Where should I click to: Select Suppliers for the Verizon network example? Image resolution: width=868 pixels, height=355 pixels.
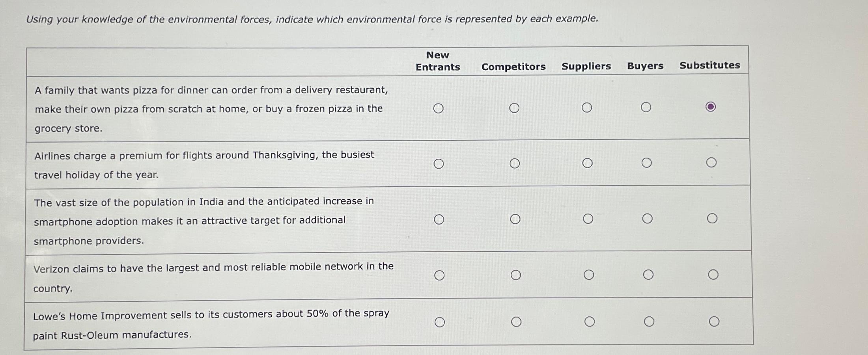tap(589, 274)
